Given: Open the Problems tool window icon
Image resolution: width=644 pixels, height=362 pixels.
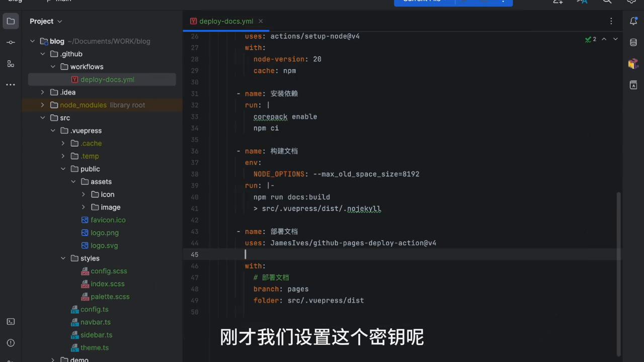Looking at the screenshot, I should 11,342.
